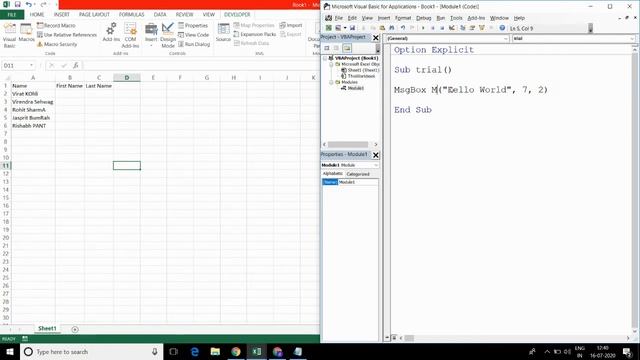The image size is (640, 360).
Task: Click Break pause icon in VBA toolbar
Action: point(433,28)
